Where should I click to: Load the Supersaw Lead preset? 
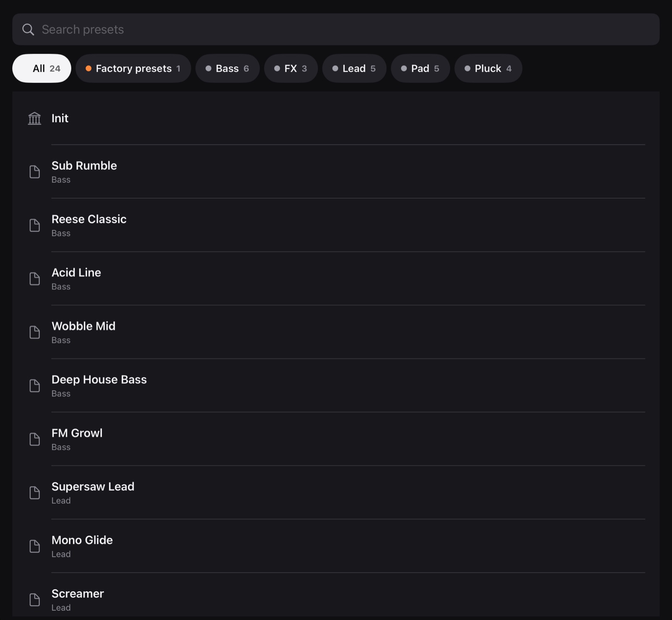pos(336,493)
